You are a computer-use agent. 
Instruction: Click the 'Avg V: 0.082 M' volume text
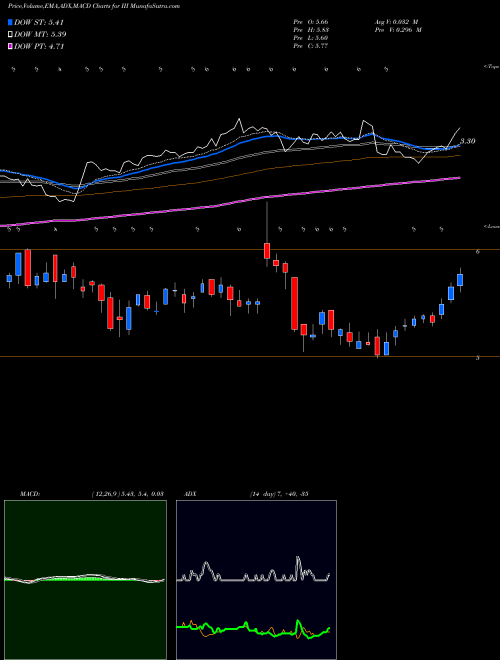click(396, 22)
